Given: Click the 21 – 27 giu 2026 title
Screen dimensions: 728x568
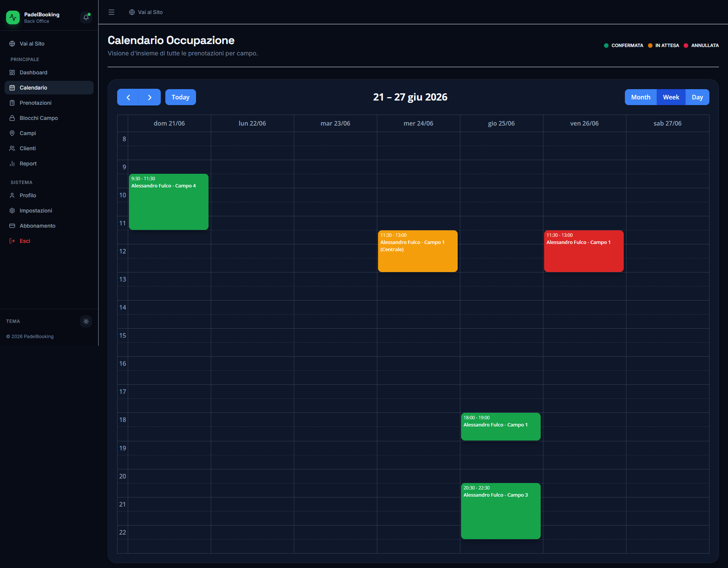Looking at the screenshot, I should click(410, 97).
